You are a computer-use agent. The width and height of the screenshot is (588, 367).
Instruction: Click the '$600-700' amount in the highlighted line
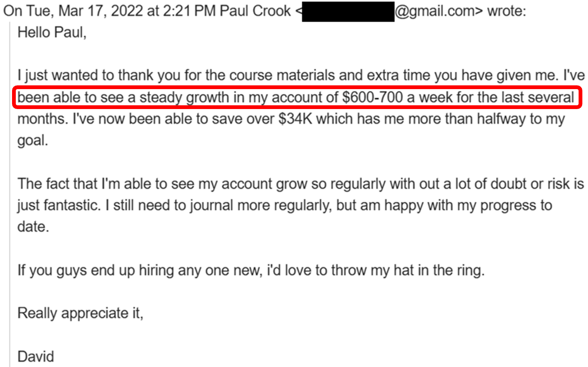(372, 97)
